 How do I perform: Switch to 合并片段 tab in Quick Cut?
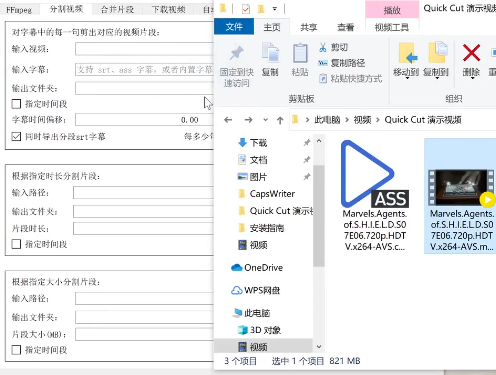pos(117,10)
